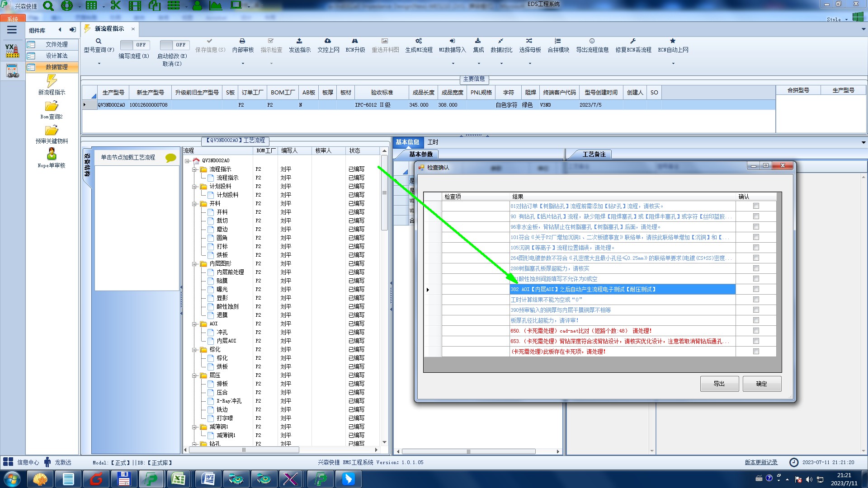
Task: Open the Style dropdown at top right
Action: [846, 19]
